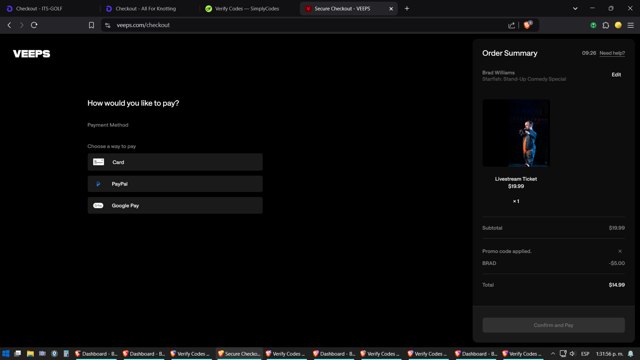Share this page via share icon
This screenshot has height=360, width=640.
click(x=511, y=25)
